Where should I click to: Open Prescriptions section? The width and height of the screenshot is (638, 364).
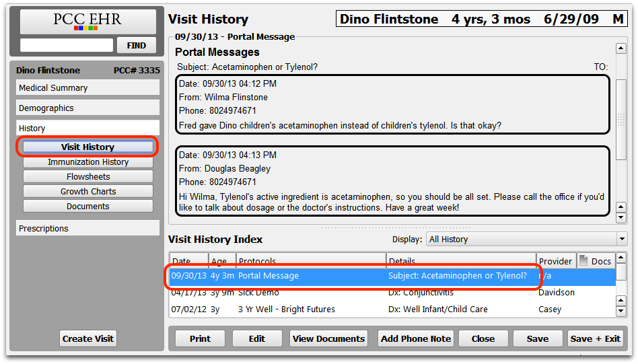[87, 228]
